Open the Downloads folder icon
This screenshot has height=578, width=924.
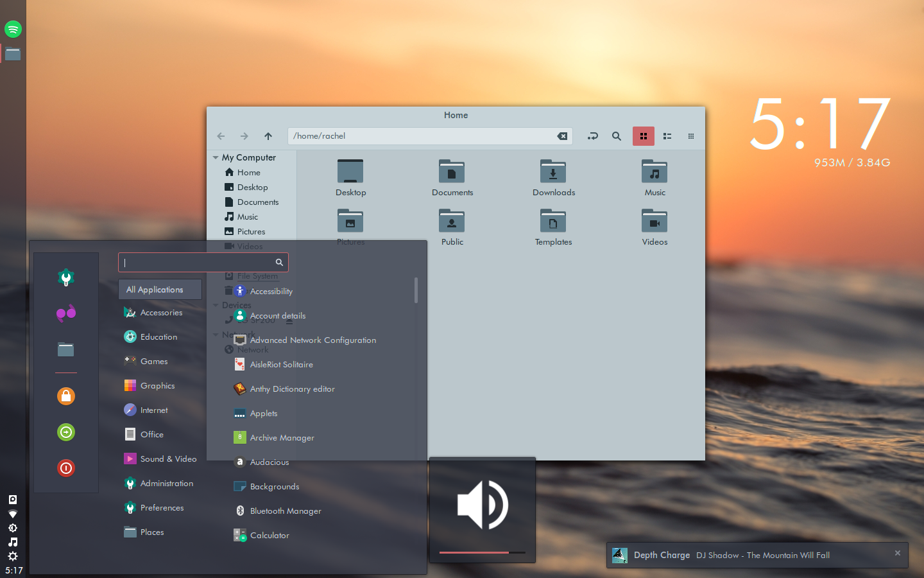[553, 171]
